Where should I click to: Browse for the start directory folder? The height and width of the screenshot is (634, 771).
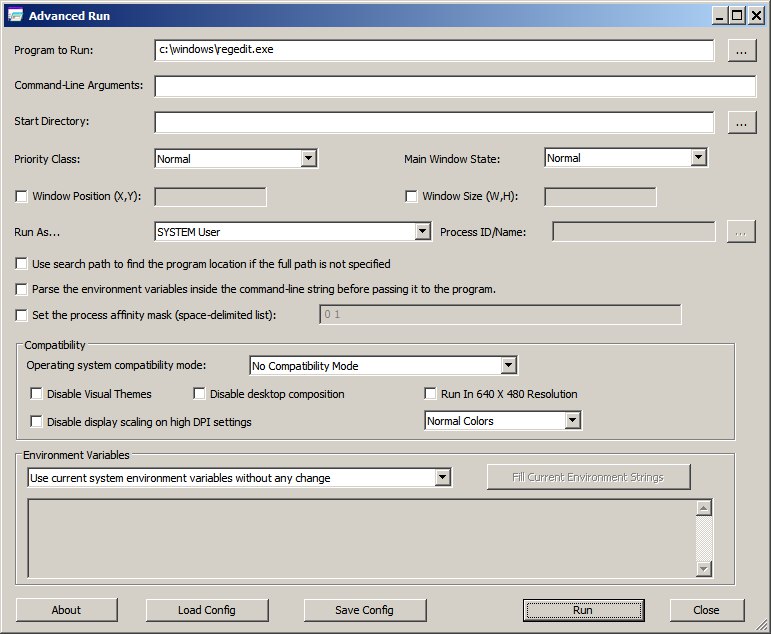741,122
